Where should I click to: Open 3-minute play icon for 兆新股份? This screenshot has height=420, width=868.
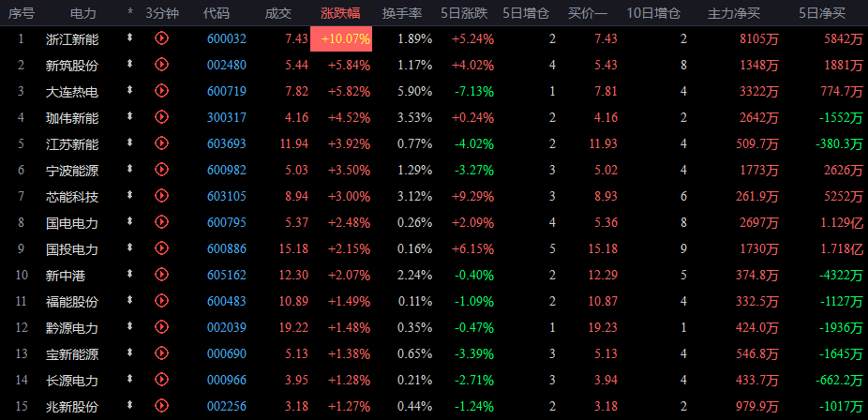(x=161, y=405)
